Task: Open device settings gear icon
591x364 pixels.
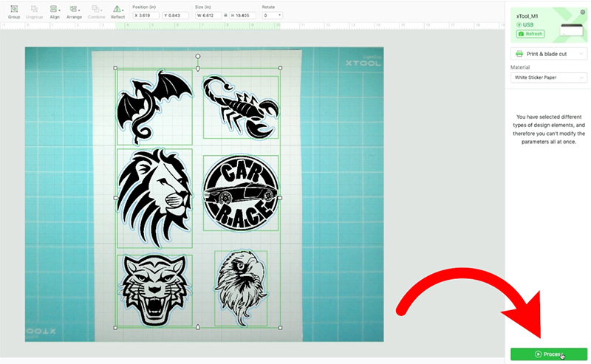Action: [583, 13]
